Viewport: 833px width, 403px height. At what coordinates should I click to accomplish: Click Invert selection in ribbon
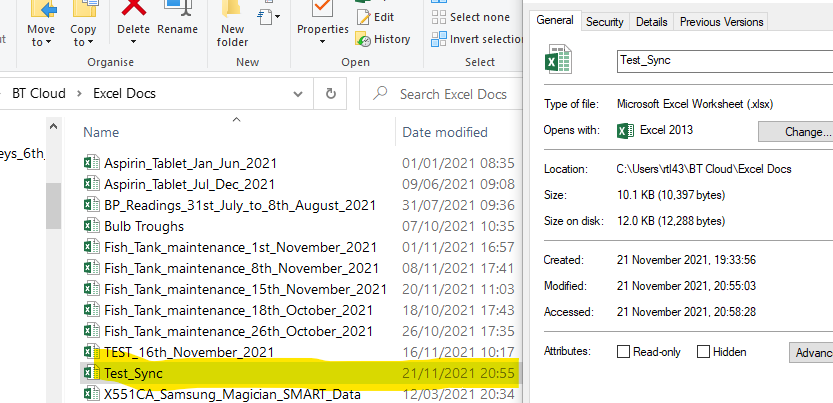(478, 39)
